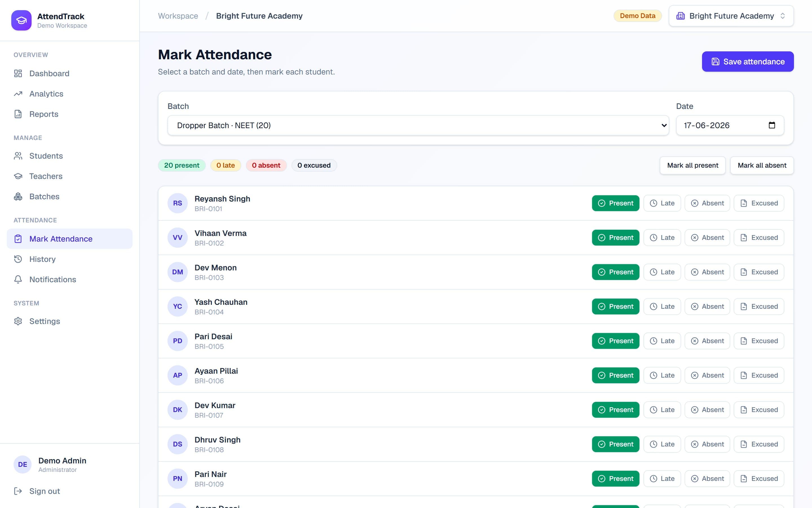Image resolution: width=812 pixels, height=508 pixels.
Task: Click the Demo Data badge
Action: [637, 16]
